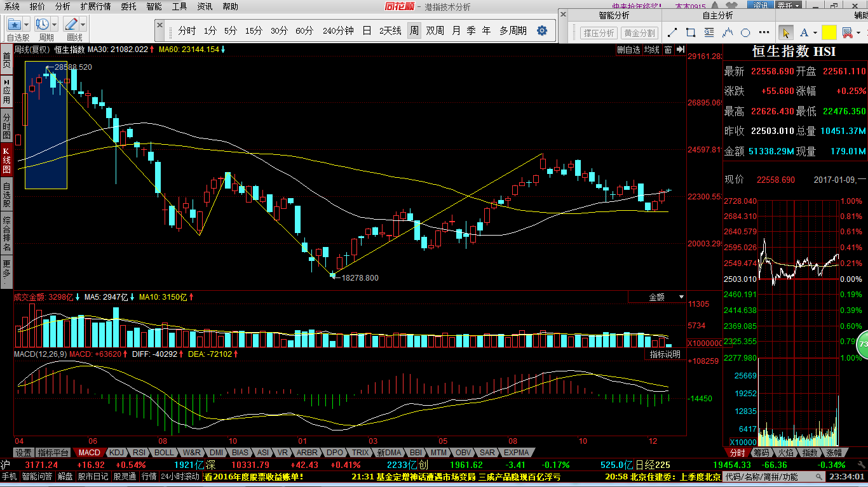Select the 分时图 sidebar tab
Image resolution: width=868 pixels, height=487 pixels.
pos(6,126)
